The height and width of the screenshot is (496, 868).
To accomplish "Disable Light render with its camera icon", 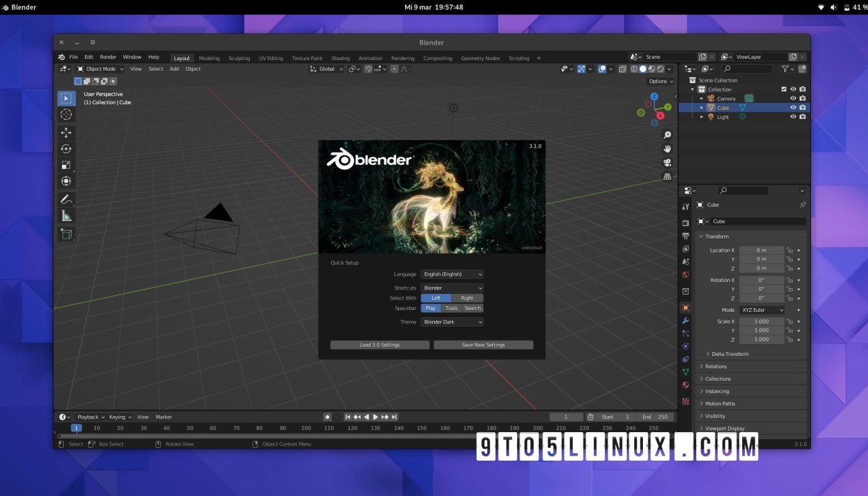I will [x=802, y=117].
